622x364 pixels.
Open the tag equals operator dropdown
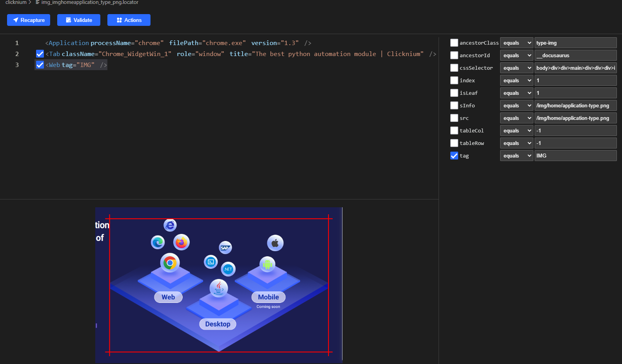click(x=517, y=156)
